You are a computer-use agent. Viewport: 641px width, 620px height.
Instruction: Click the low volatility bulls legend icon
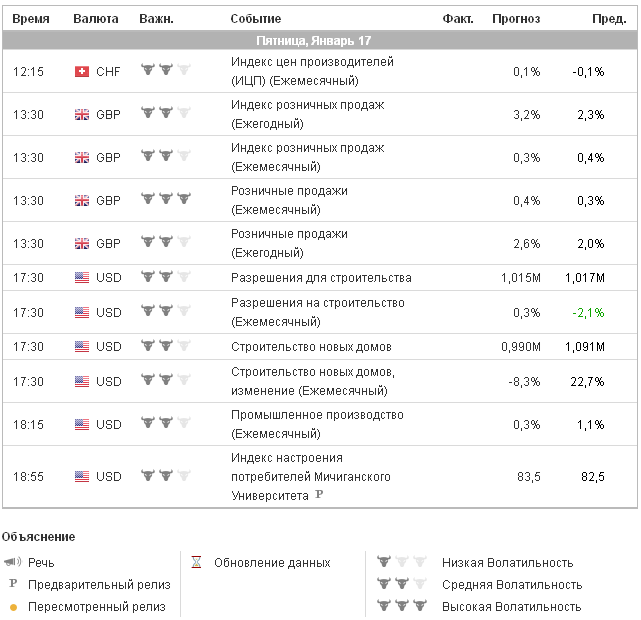coord(401,562)
